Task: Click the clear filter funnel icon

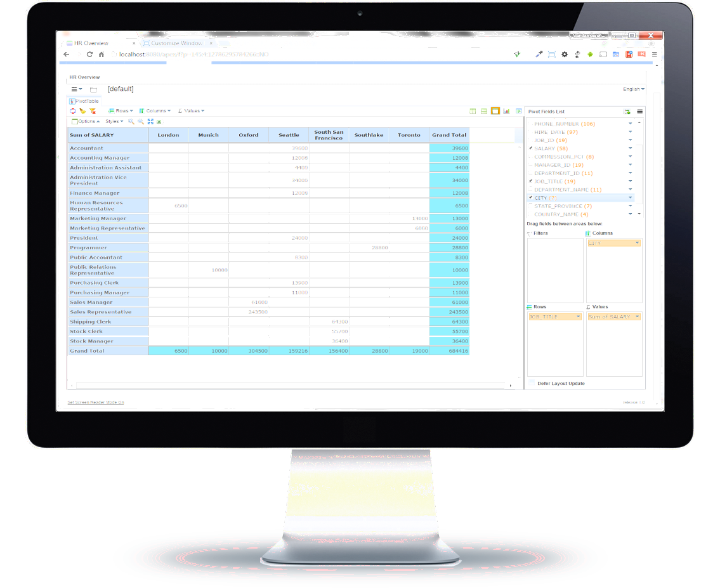Action: coord(92,111)
